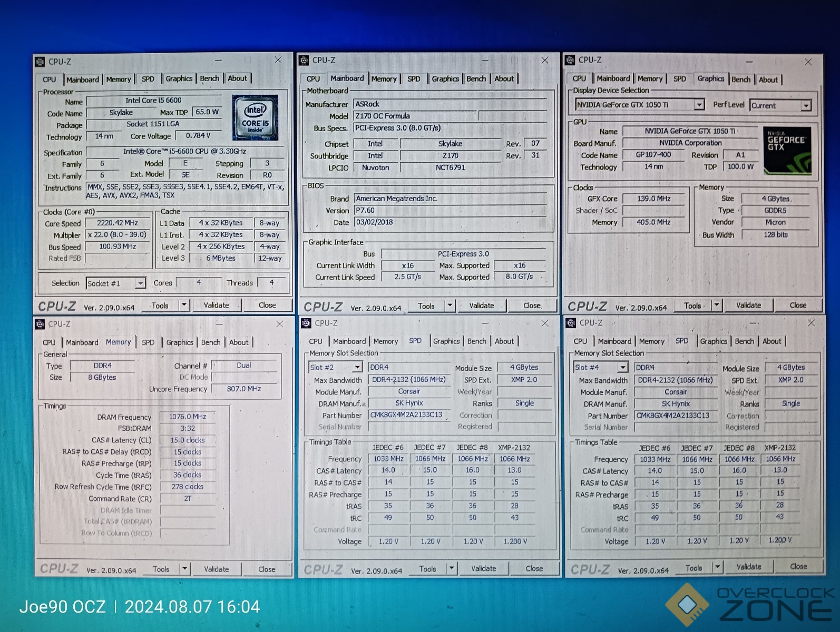Screen dimensions: 840x632
Task: Click the CPU-Z icon in the ASRock mainboard window title bar
Action: (x=304, y=61)
